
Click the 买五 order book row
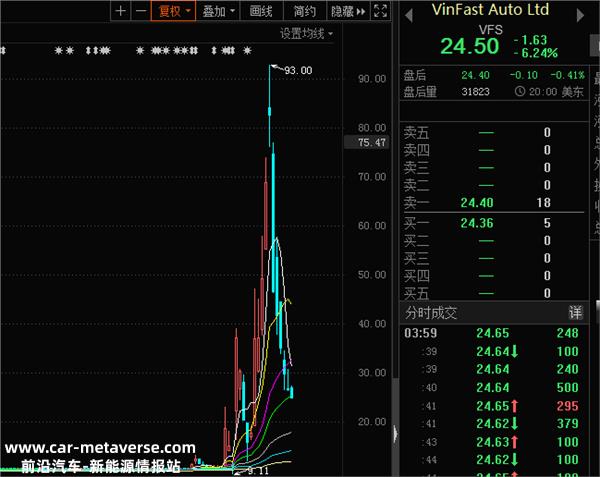point(494,293)
